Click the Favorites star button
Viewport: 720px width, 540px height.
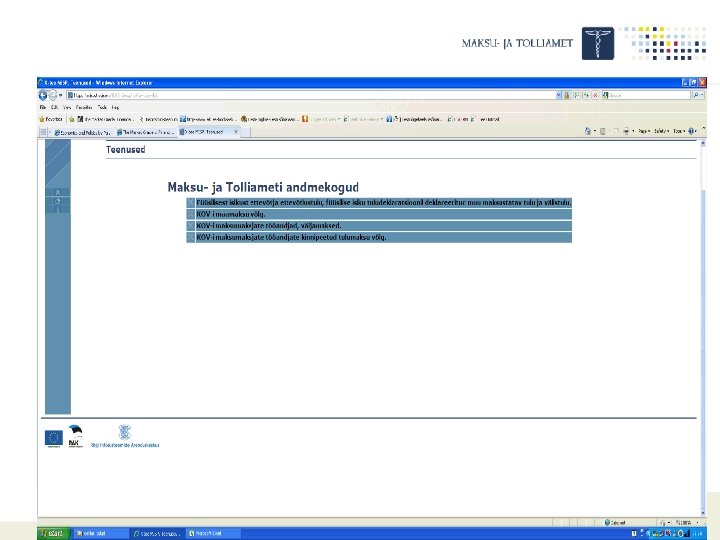[x=51, y=119]
